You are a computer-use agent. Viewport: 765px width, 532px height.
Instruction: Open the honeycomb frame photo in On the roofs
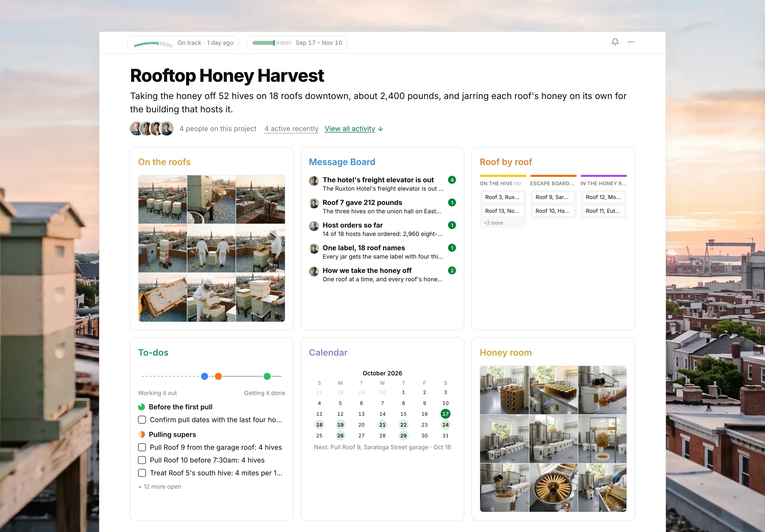163,297
